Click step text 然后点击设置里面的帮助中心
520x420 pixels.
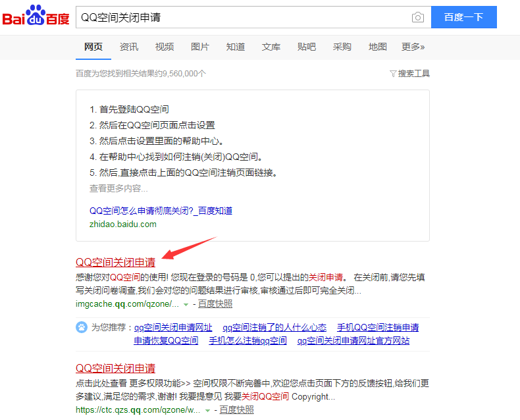[161, 141]
